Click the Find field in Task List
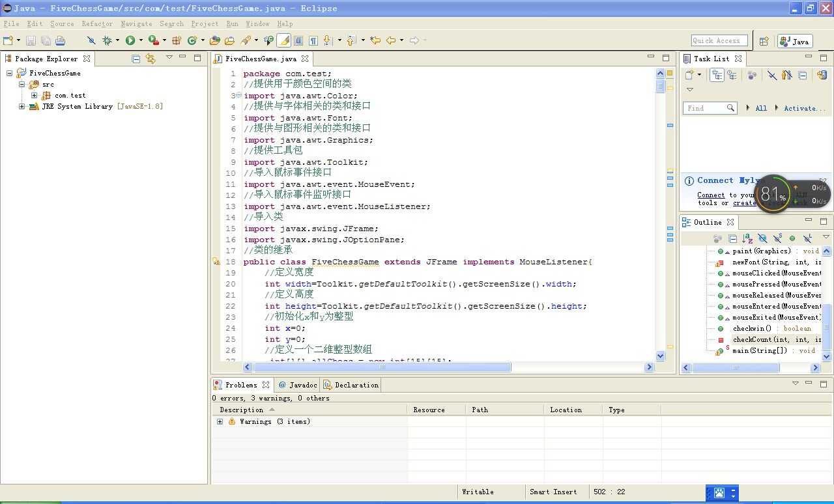This screenshot has height=504, width=834. pos(709,108)
